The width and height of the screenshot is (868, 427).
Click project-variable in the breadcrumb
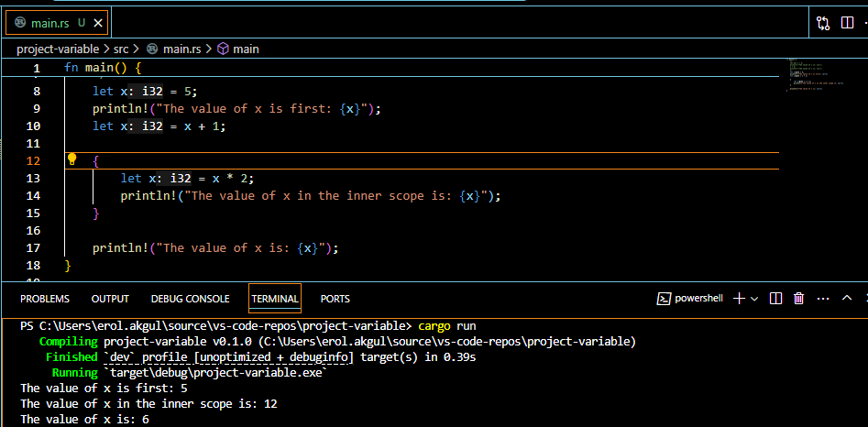pyautogui.click(x=56, y=49)
